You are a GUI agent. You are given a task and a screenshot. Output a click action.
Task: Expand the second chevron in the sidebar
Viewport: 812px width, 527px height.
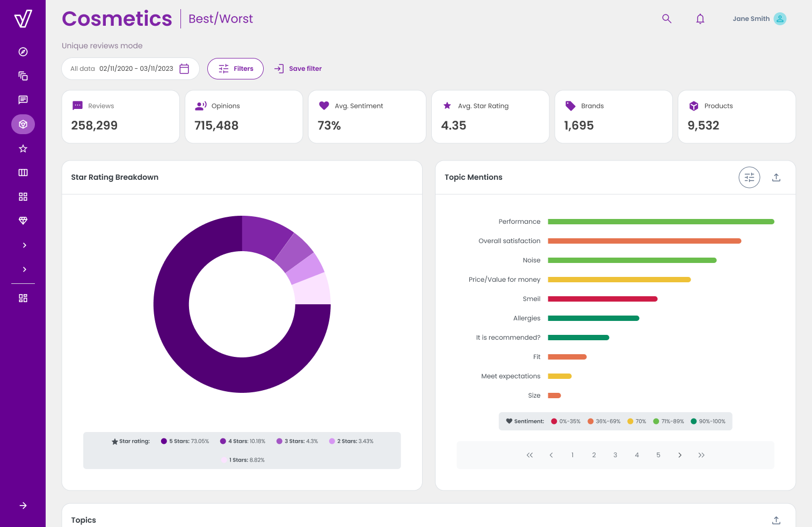(24, 269)
